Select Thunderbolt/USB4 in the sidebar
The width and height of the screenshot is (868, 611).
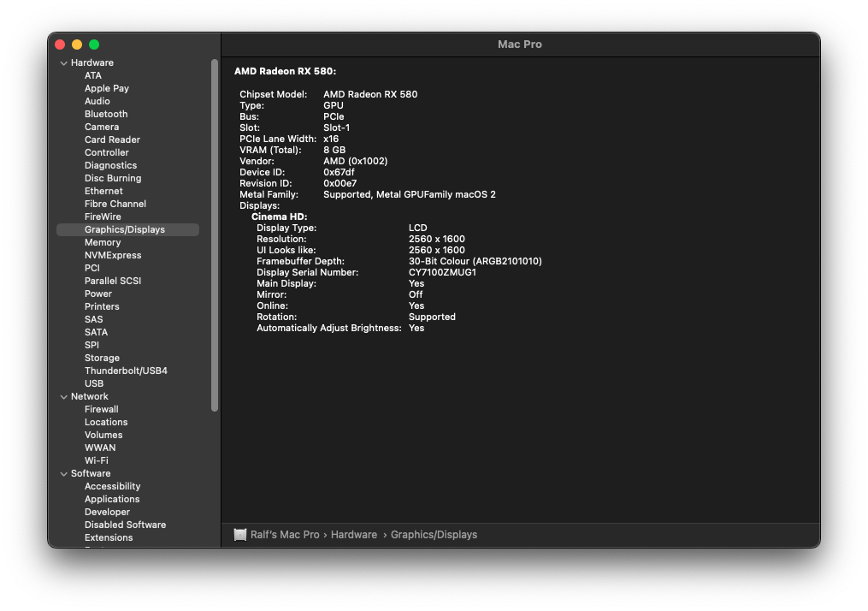126,370
